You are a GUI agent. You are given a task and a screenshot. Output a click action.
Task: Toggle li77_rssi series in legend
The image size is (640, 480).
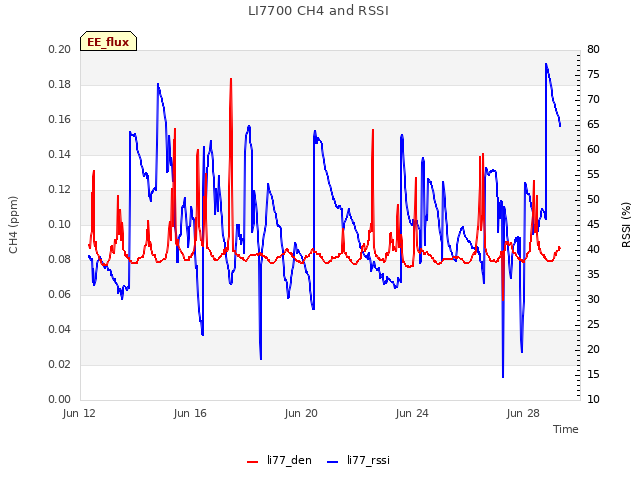[359, 460]
